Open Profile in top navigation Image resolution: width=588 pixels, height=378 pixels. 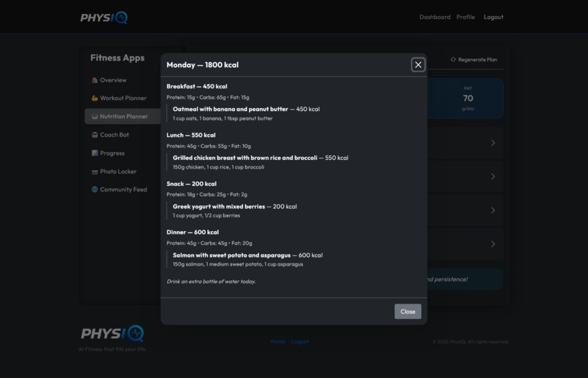tap(465, 17)
